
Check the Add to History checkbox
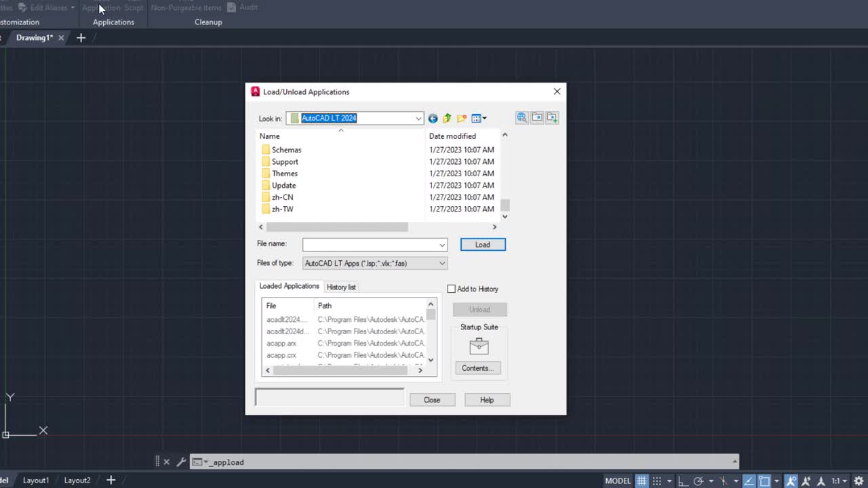coord(452,289)
